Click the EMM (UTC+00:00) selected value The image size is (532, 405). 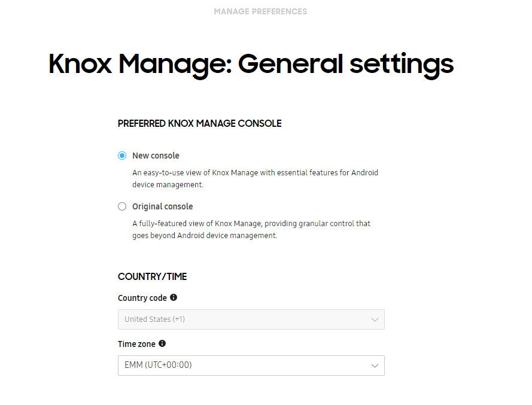tap(158, 365)
